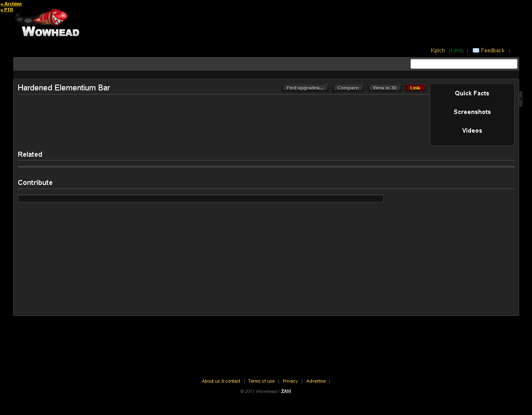Click the Advertise footer link
Viewport: 532px width, 415px height.
pos(316,381)
